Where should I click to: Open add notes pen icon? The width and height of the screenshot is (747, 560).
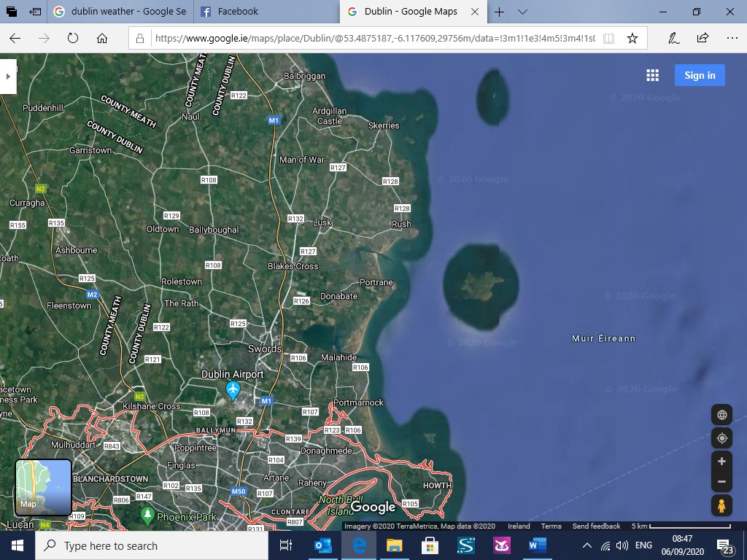[x=673, y=38]
